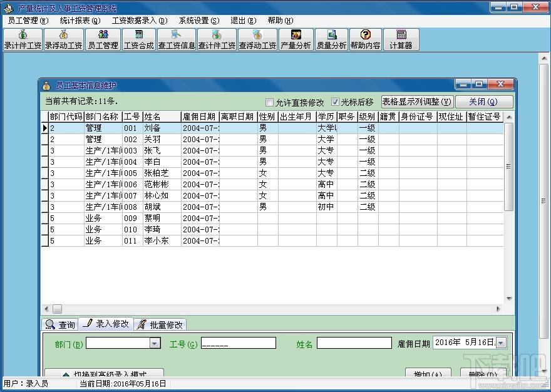Click table horizontal scrollbar right arrow
Screen dimensions: 551x392
click(498, 309)
